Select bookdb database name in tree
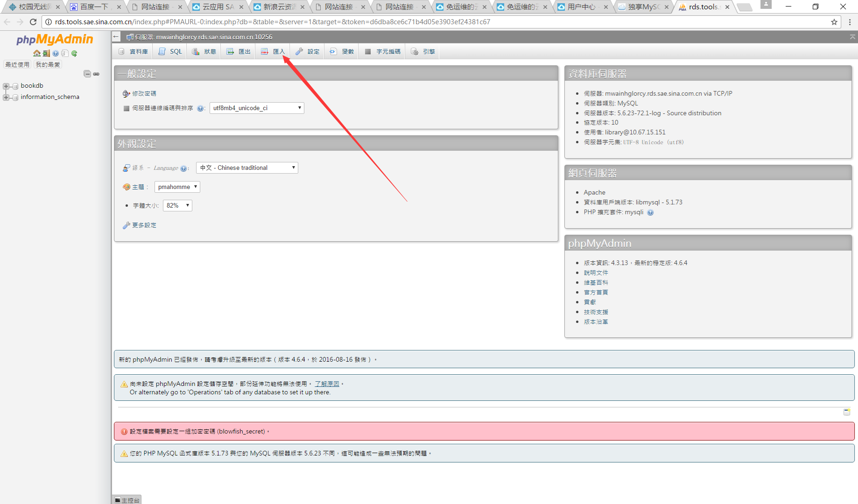This screenshot has width=858, height=504. tap(32, 86)
